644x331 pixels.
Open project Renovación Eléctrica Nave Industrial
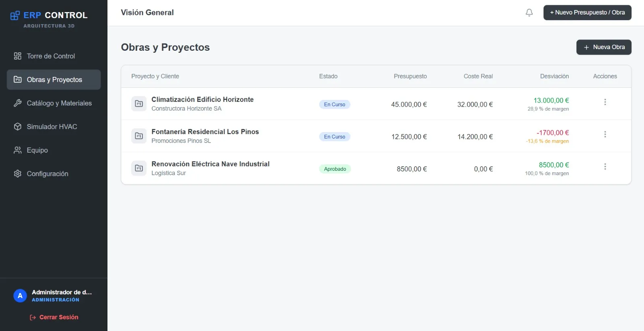tap(211, 164)
